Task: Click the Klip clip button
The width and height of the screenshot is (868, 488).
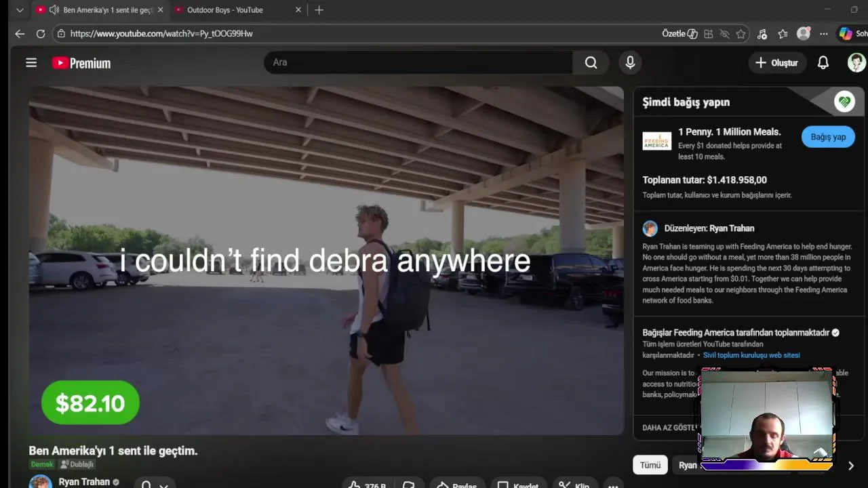Action: point(574,485)
